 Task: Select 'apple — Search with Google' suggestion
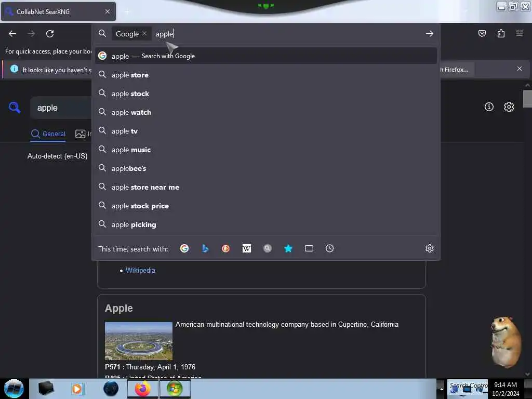[265, 56]
